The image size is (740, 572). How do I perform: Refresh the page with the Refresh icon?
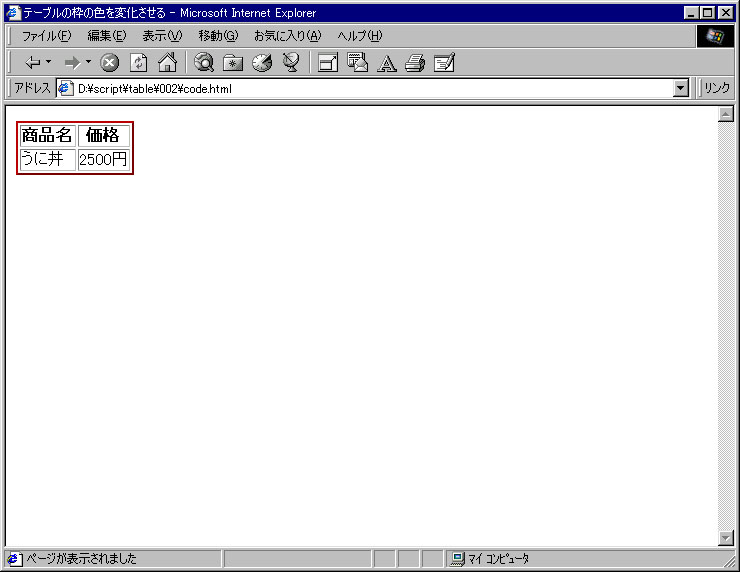[139, 62]
